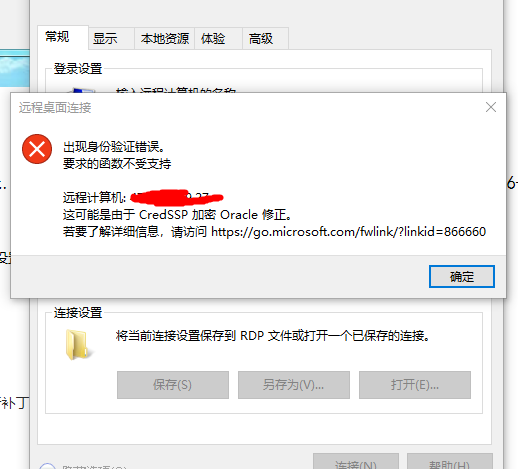Open the 显示 tab
518x469 pixels.
click(x=105, y=39)
